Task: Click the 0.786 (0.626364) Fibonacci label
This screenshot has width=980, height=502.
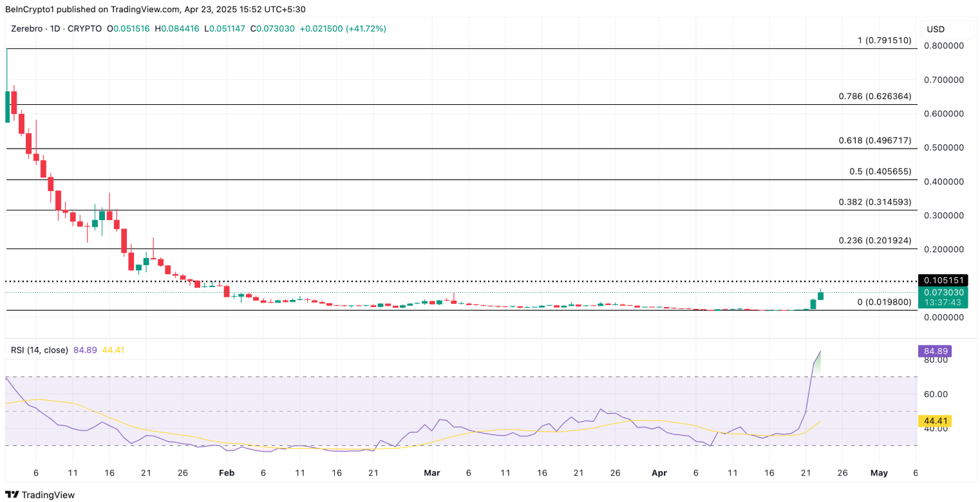Action: pyautogui.click(x=874, y=96)
